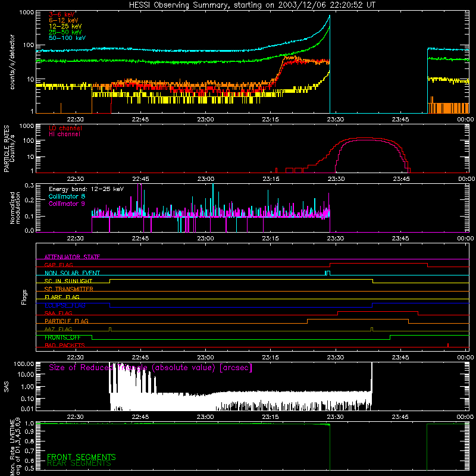The image size is (476, 476).
Task: Click the cyan 50-100 keV peak near 23:29
Action: click(x=330, y=16)
